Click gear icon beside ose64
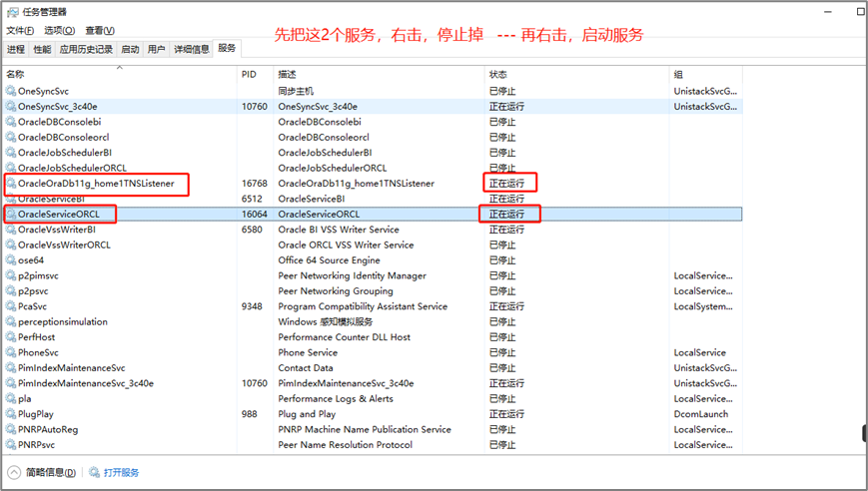Screen dimensions: 868x491 (11, 259)
